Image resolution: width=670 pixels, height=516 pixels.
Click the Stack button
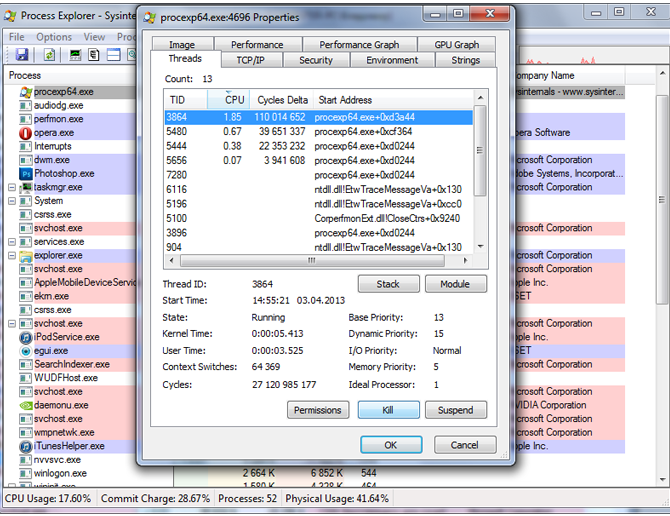(x=387, y=284)
